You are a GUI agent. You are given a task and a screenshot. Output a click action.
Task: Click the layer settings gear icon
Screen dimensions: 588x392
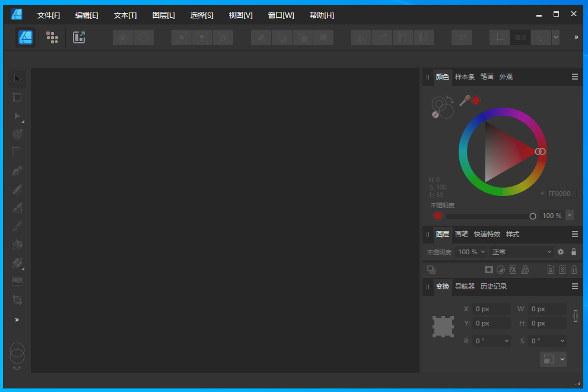[x=561, y=252]
